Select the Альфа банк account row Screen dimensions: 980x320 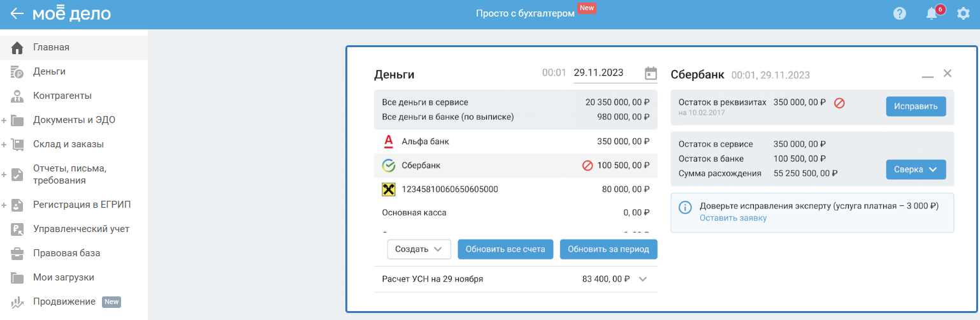[515, 142]
